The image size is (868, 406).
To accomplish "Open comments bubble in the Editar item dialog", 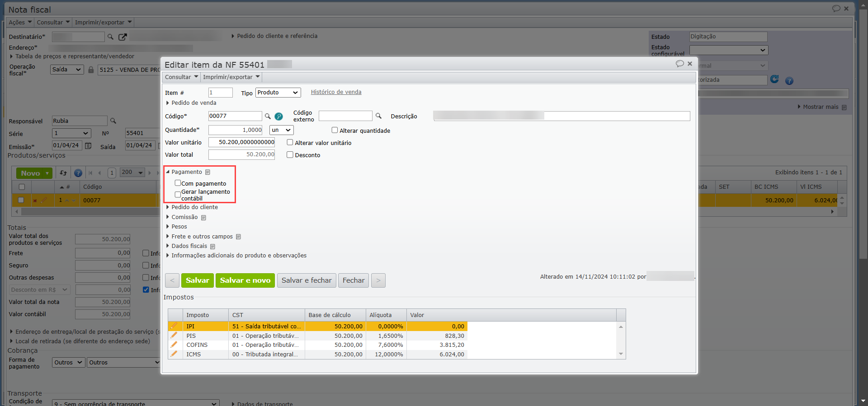I will [x=679, y=64].
